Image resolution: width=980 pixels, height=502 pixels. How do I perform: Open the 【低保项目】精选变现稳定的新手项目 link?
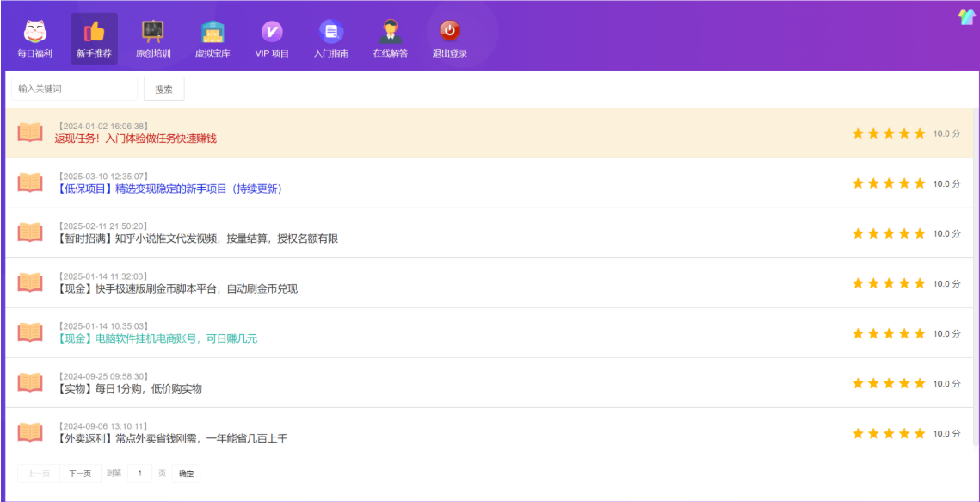point(169,189)
